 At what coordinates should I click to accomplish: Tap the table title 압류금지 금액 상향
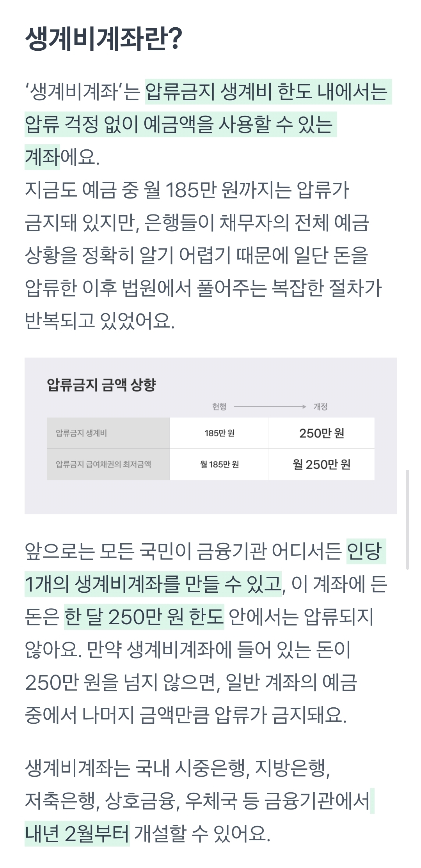[x=101, y=385]
